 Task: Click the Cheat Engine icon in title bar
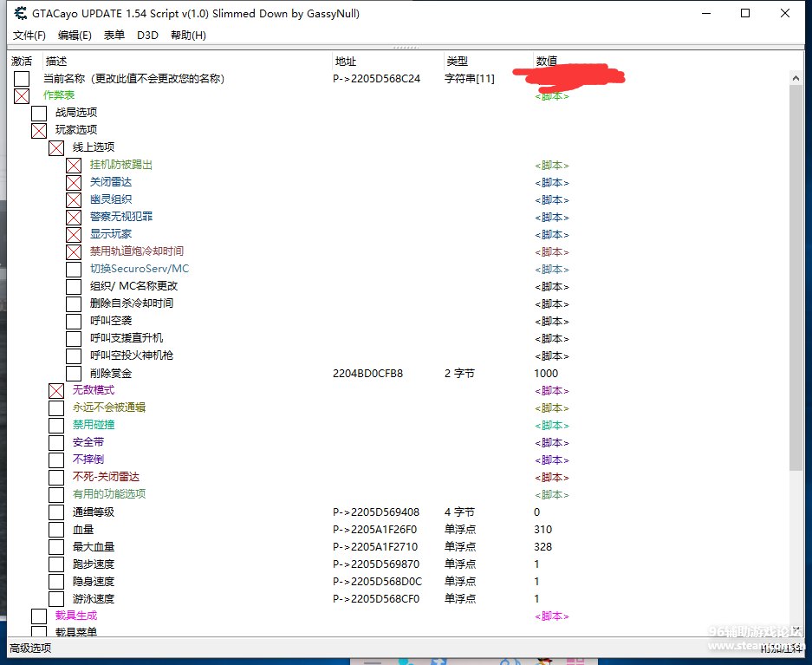tap(20, 13)
